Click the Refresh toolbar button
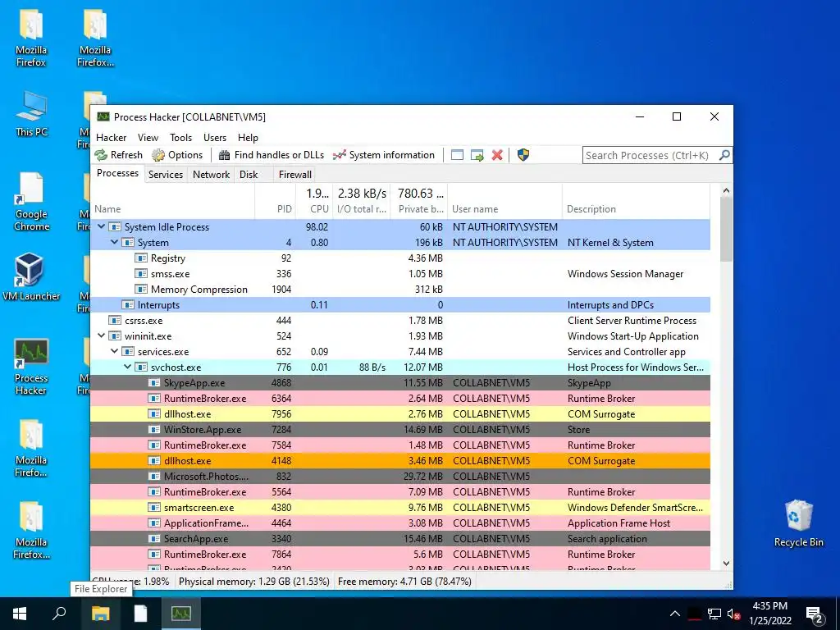Screen dimensions: 840x630 (x=119, y=155)
